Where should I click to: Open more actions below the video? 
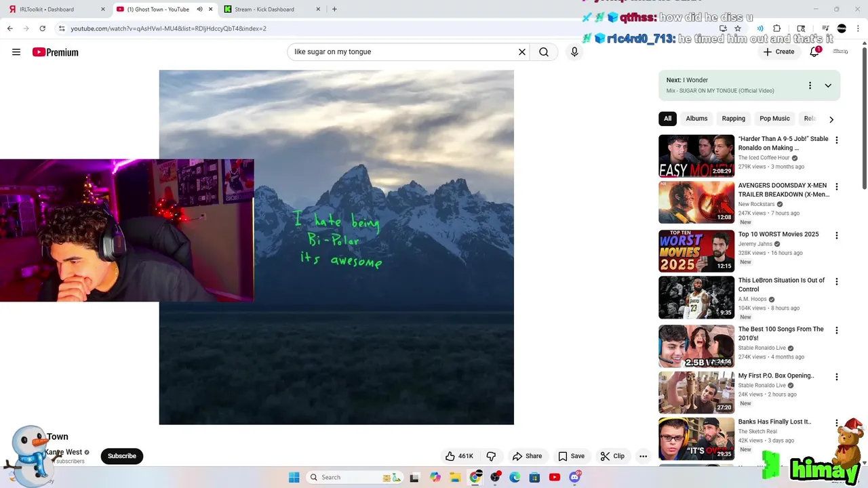coord(643,456)
